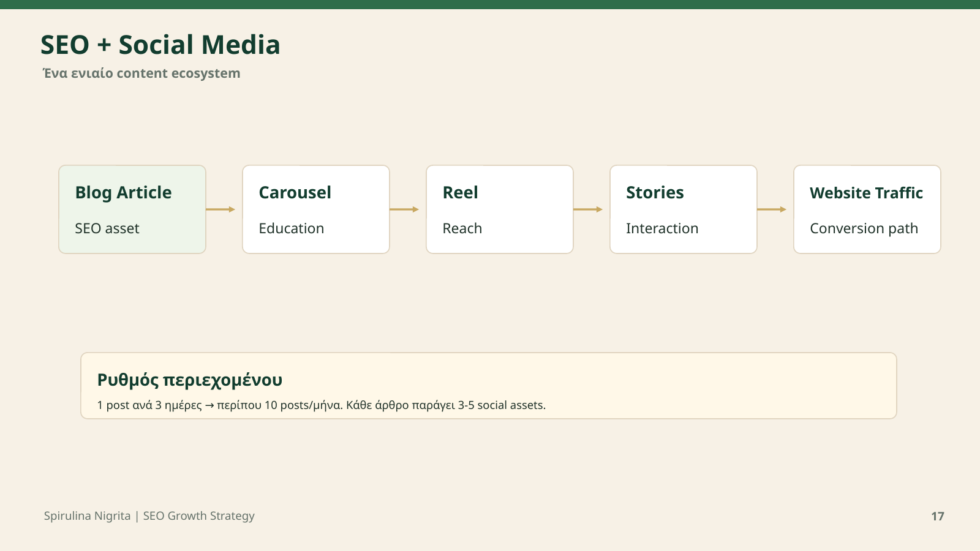Click the 'Website Traffic' card heading
The height and width of the screenshot is (551, 980).
tap(866, 193)
